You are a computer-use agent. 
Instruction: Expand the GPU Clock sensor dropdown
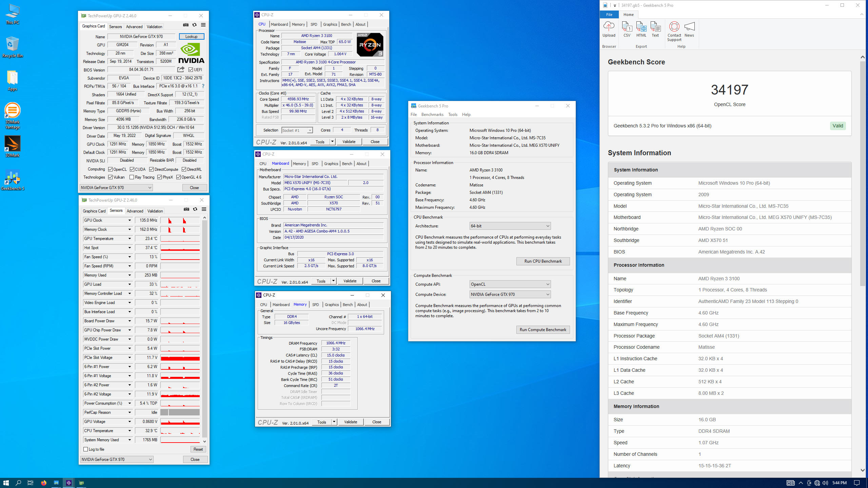(130, 220)
